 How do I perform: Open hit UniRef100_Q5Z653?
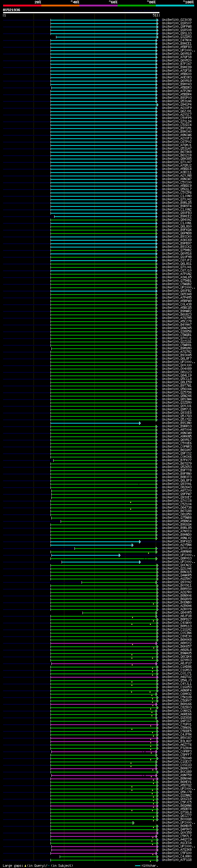(x=177, y=467)
